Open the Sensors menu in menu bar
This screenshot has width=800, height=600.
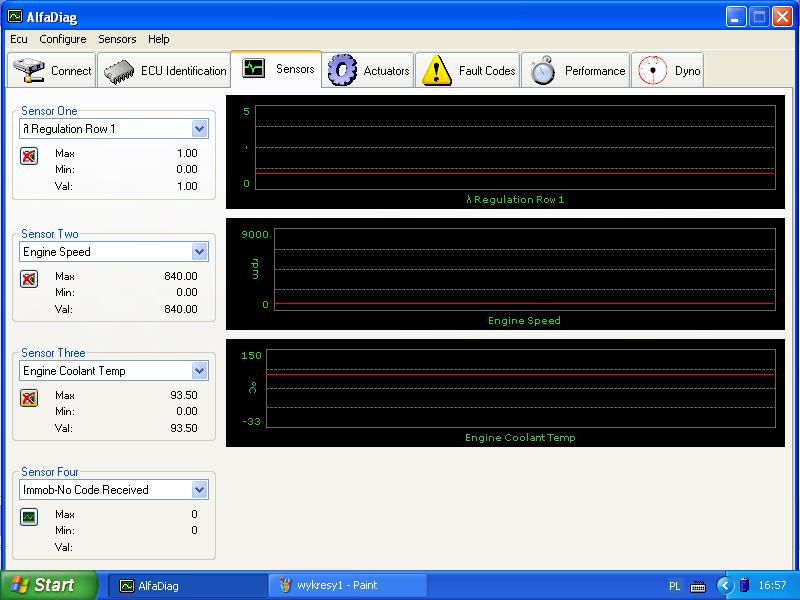(x=117, y=39)
